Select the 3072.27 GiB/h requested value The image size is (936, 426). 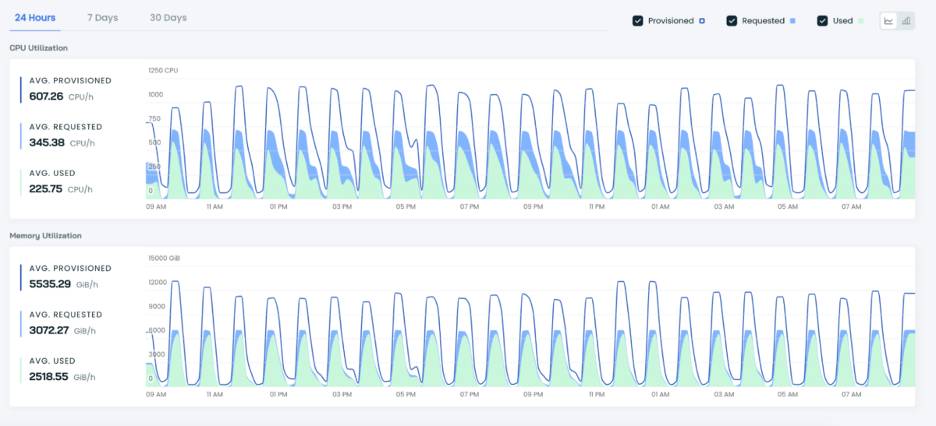(x=50, y=330)
